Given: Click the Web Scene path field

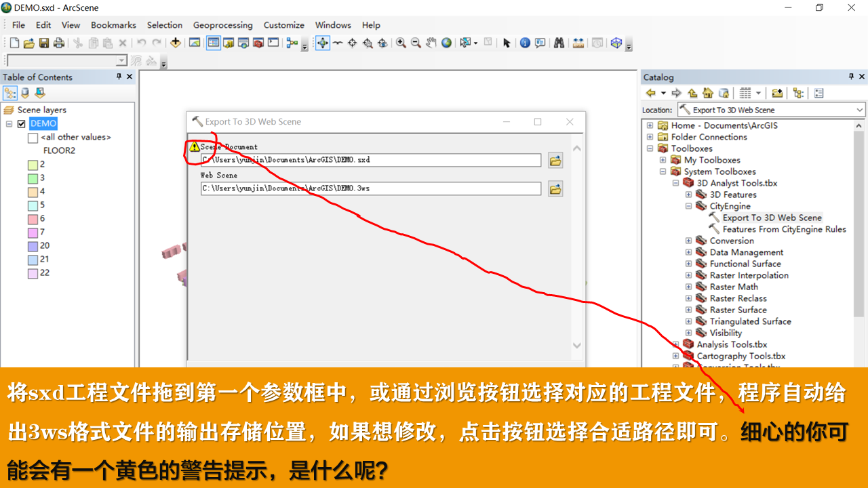Looking at the screenshot, I should coord(371,188).
